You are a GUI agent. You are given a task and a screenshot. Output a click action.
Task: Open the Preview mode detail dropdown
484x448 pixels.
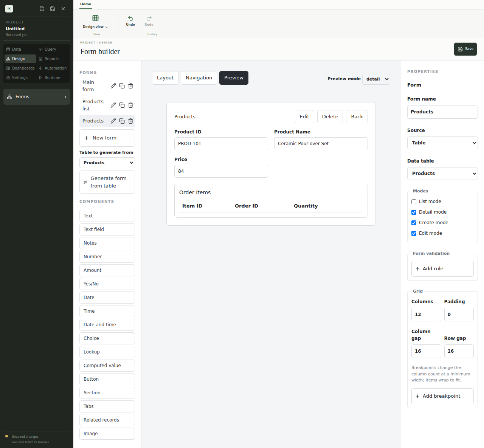(376, 79)
